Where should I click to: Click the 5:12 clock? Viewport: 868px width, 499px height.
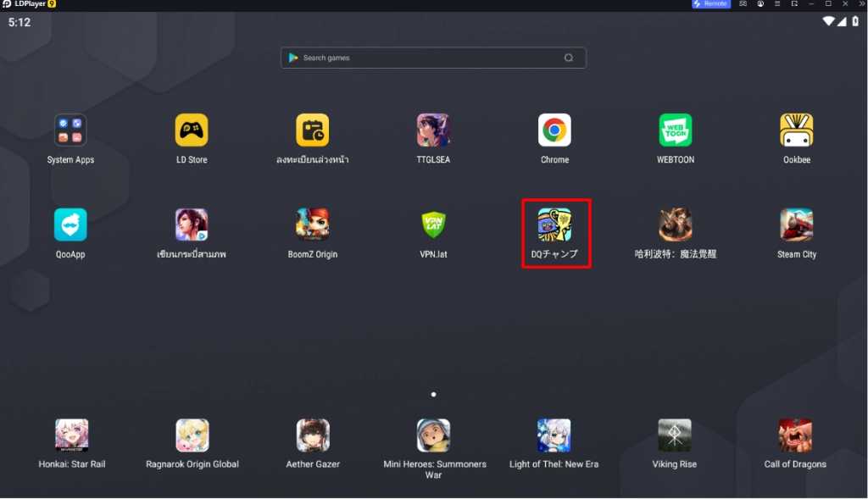19,23
